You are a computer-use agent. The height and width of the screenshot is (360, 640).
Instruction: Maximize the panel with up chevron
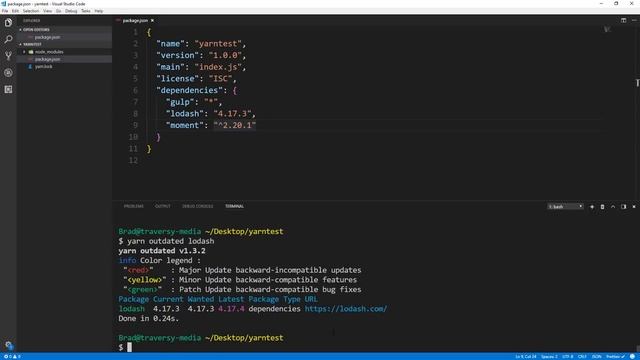click(x=613, y=207)
